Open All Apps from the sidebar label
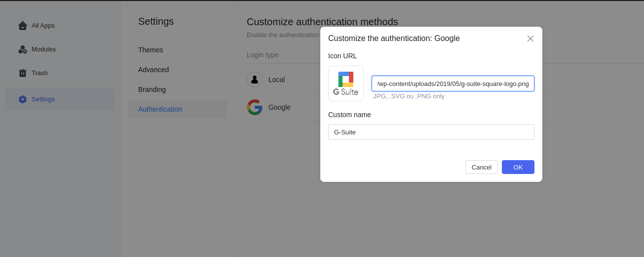Image resolution: width=644 pixels, height=257 pixels. (43, 25)
